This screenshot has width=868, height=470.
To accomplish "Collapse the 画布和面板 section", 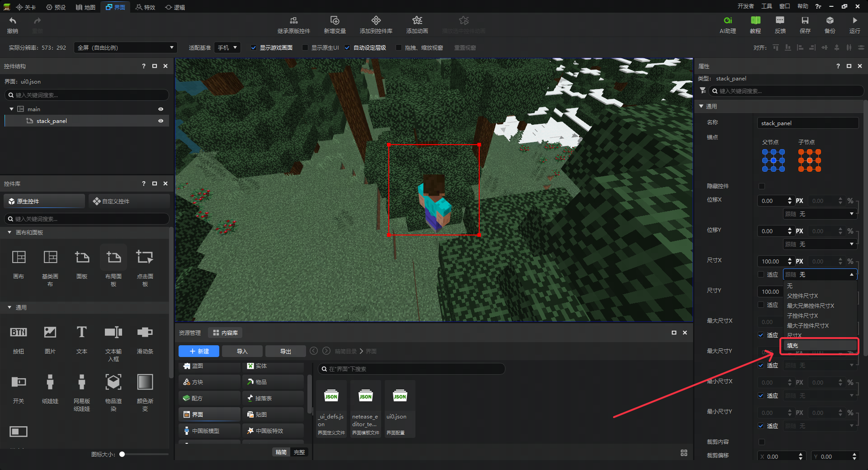I will click(x=9, y=232).
